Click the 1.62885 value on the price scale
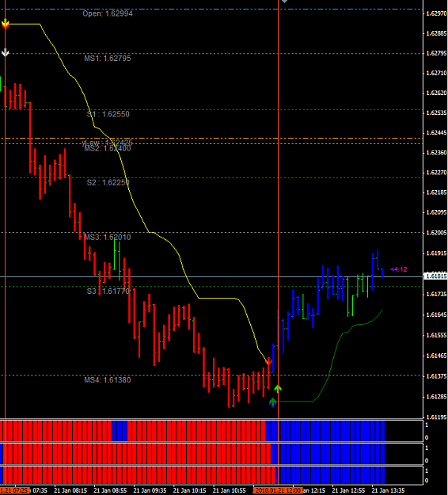The image size is (448, 495). [x=436, y=33]
